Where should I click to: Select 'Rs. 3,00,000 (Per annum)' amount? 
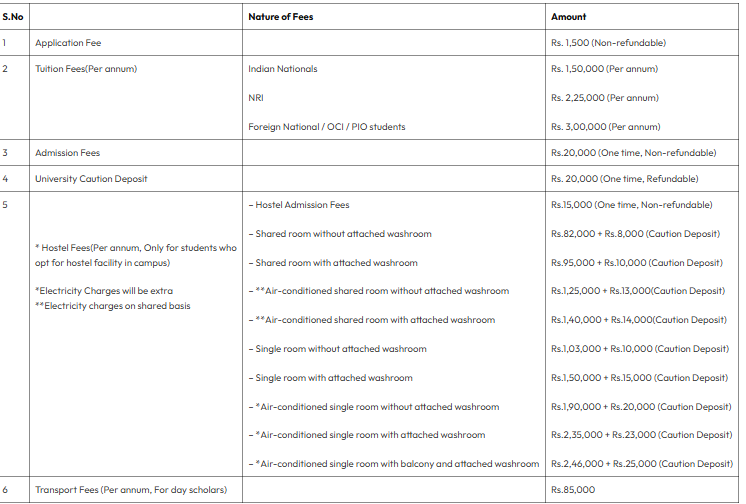[x=606, y=127]
